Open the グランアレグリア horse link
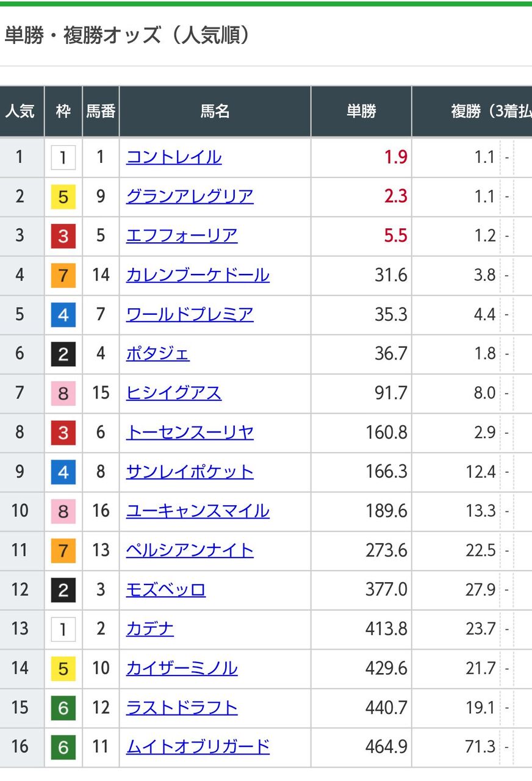The image size is (532, 781). click(x=190, y=196)
